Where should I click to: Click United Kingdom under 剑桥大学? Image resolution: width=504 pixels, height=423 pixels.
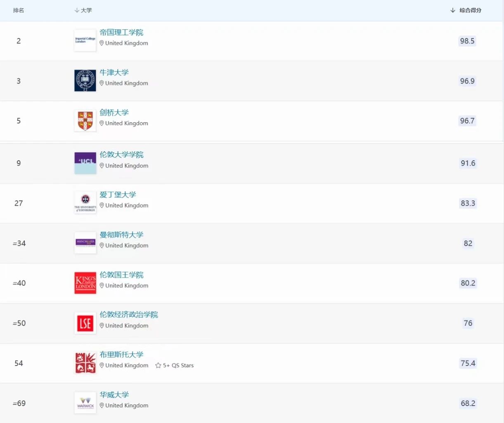coord(126,123)
